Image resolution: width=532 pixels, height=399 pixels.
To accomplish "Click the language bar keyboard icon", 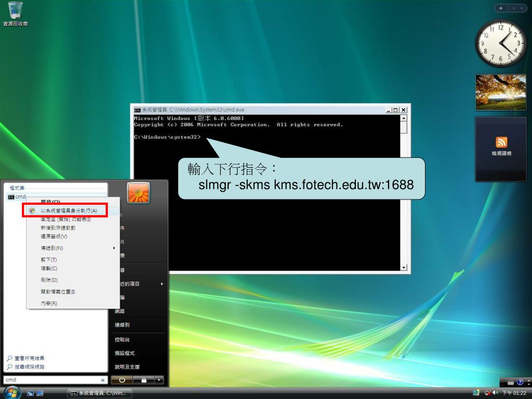I will point(511,383).
